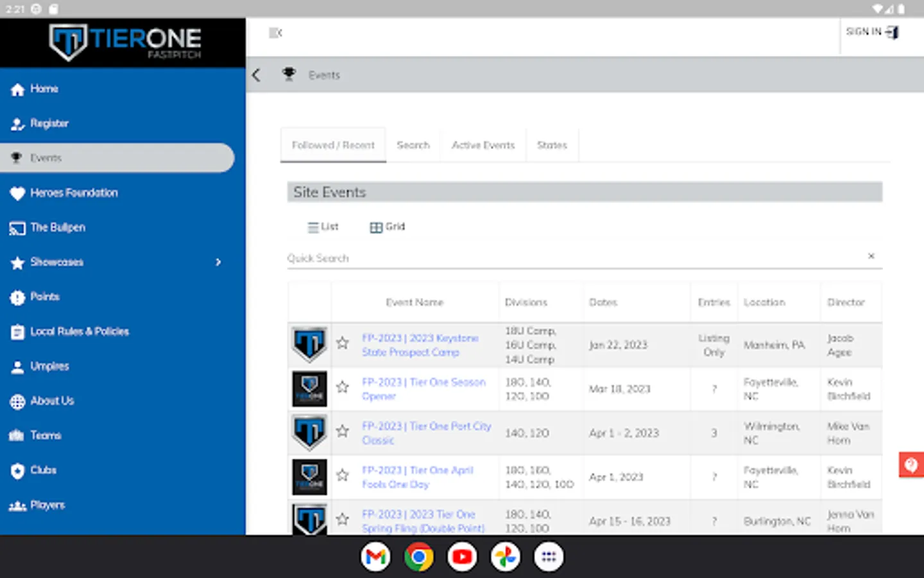This screenshot has height=578, width=924.
Task: Click the Local Rules clipboard icon
Action: click(x=17, y=332)
